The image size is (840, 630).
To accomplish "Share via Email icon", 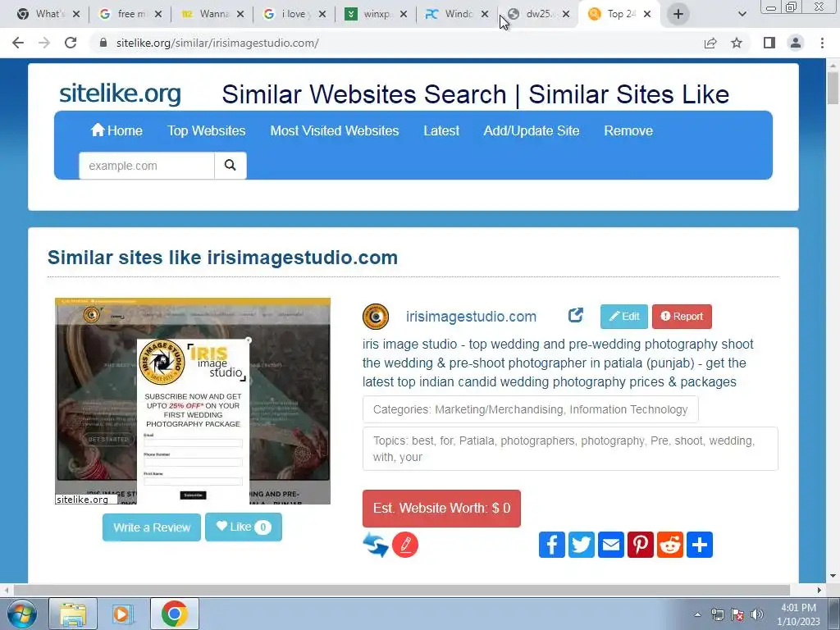I will click(611, 545).
